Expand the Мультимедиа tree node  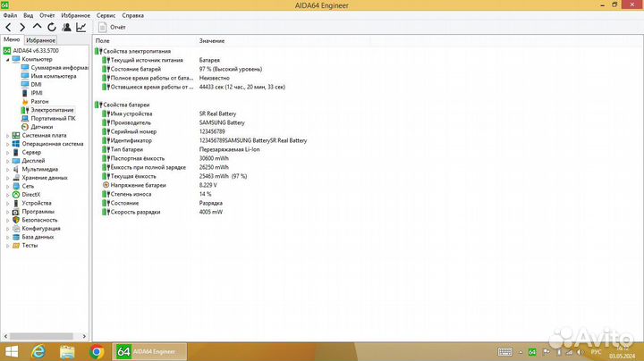pos(7,170)
